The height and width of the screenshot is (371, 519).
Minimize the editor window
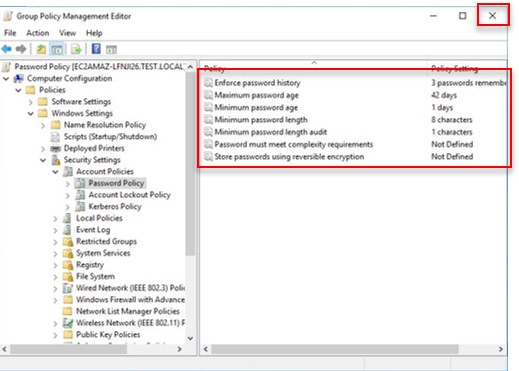[x=433, y=16]
